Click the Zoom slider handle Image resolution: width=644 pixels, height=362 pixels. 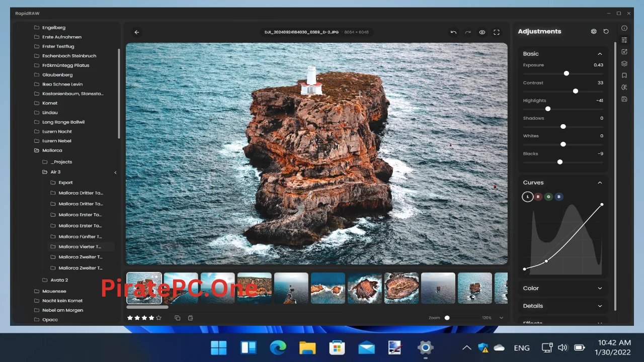pyautogui.click(x=447, y=318)
